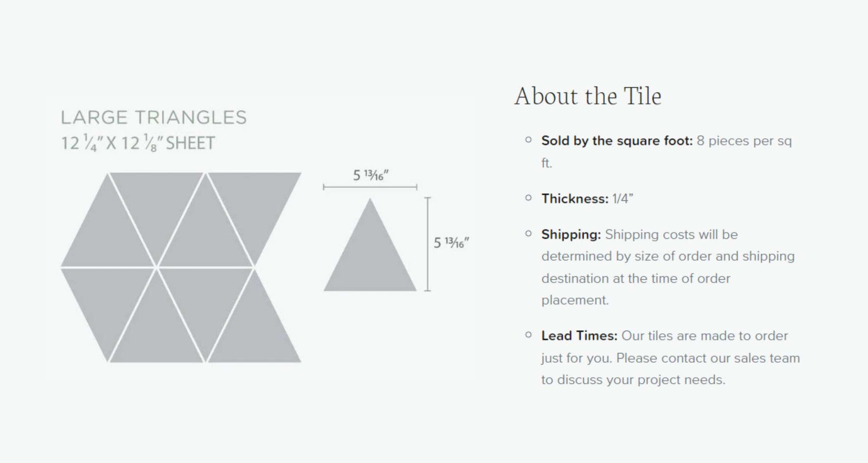Image resolution: width=868 pixels, height=463 pixels.
Task: Click the bullet next to Lead Times
Action: (529, 335)
